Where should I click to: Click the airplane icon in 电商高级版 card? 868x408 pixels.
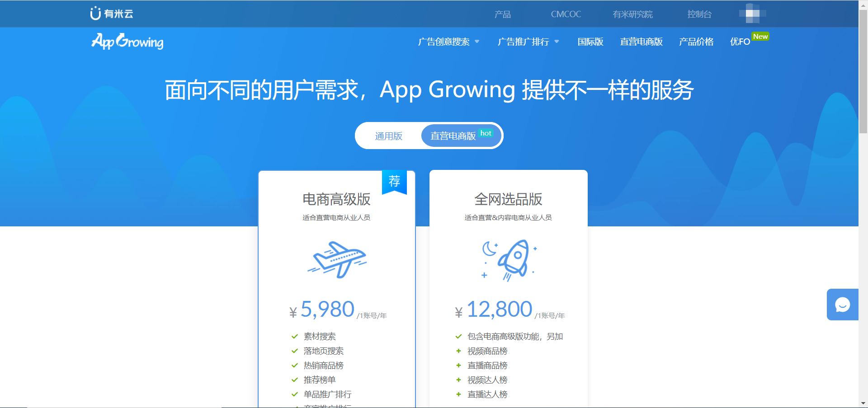pos(337,260)
